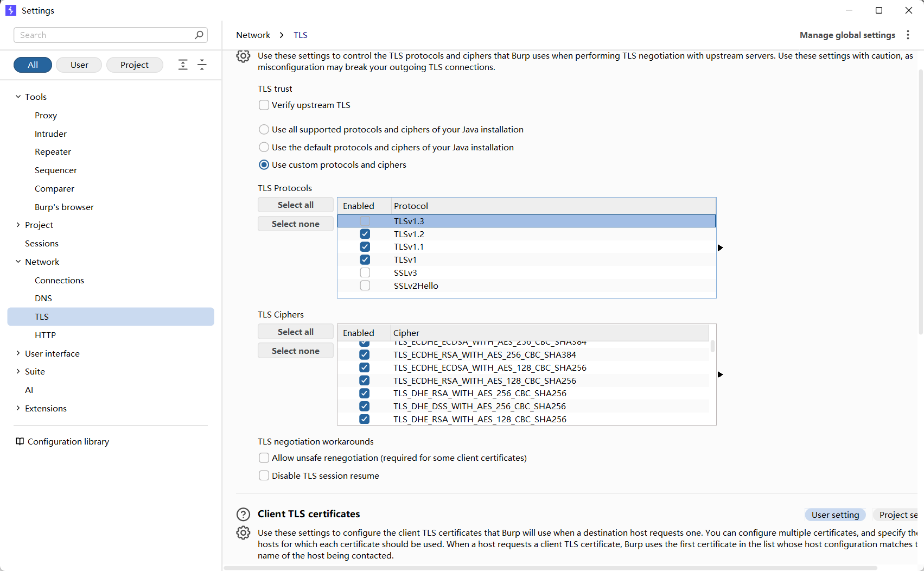Image resolution: width=924 pixels, height=571 pixels.
Task: Click Network in the breadcrumb
Action: [x=253, y=35]
